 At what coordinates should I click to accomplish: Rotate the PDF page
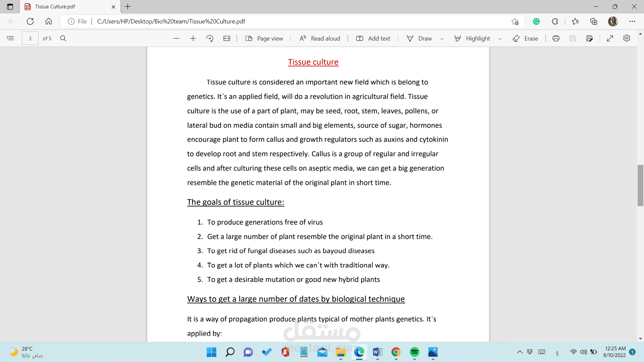pos(210,39)
